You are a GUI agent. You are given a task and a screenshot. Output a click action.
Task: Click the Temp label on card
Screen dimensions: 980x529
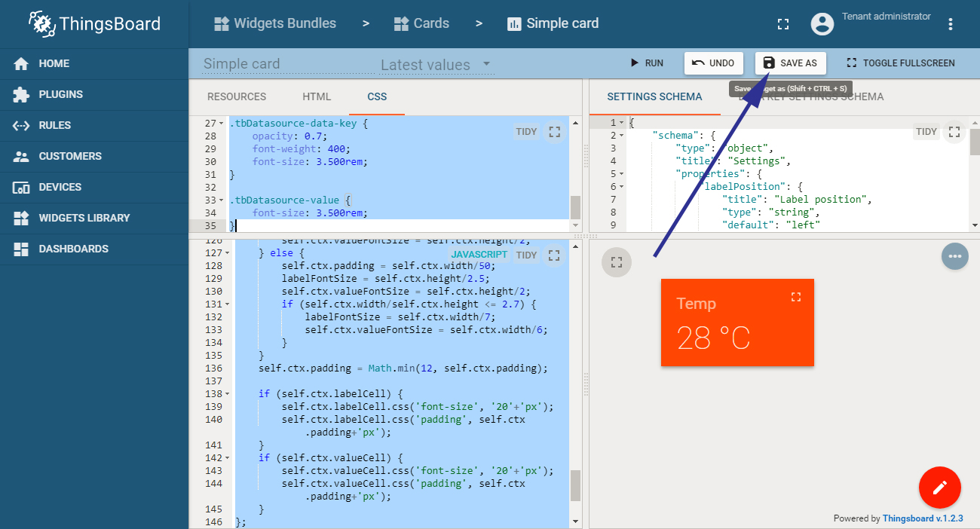[x=696, y=304]
